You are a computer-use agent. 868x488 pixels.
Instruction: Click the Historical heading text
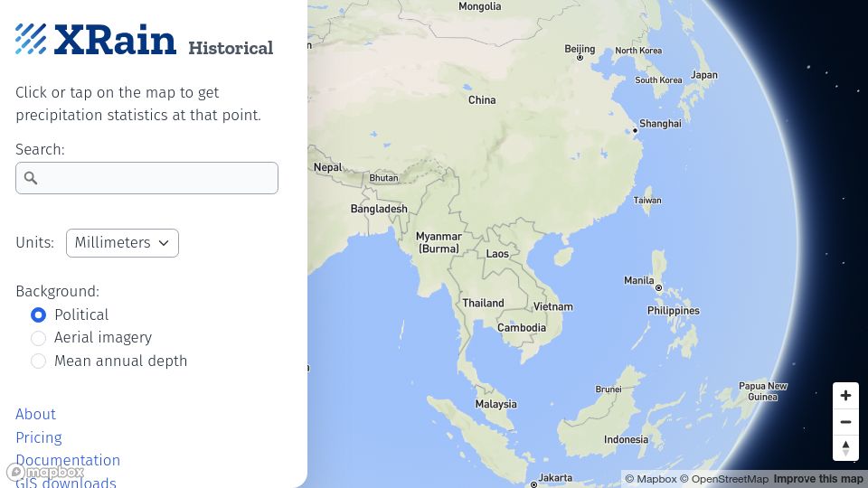[231, 48]
